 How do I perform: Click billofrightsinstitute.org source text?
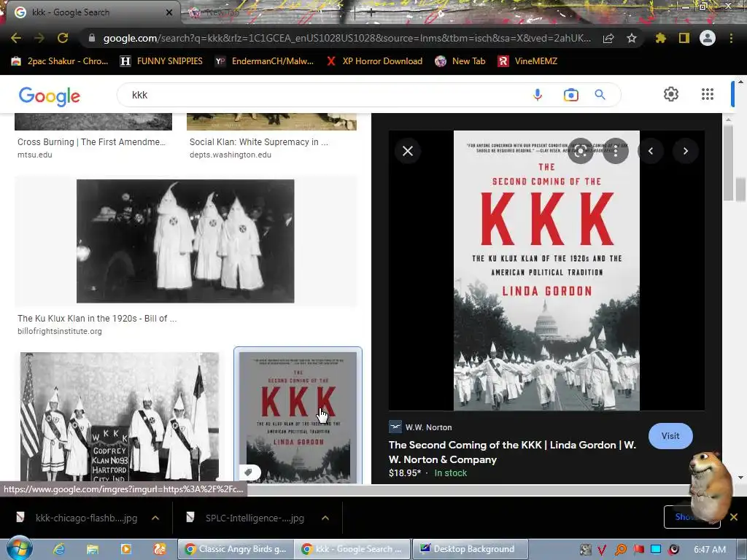point(60,331)
